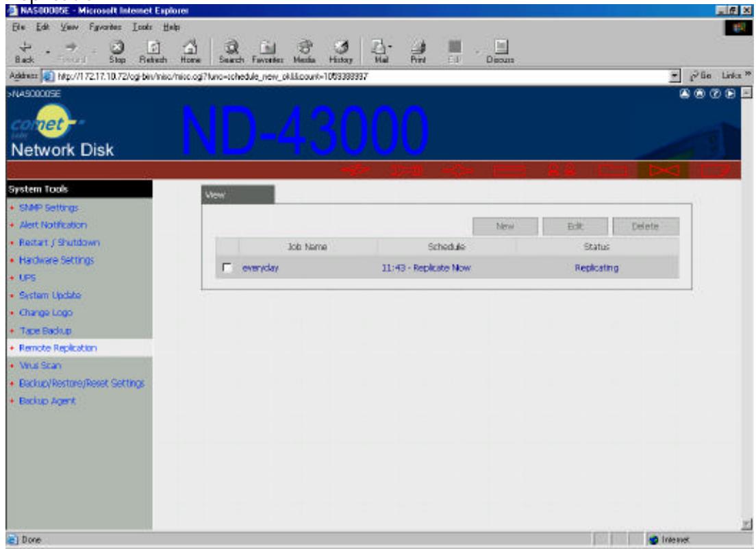Click the Edit job button
The height and width of the screenshot is (549, 756).
(x=575, y=226)
